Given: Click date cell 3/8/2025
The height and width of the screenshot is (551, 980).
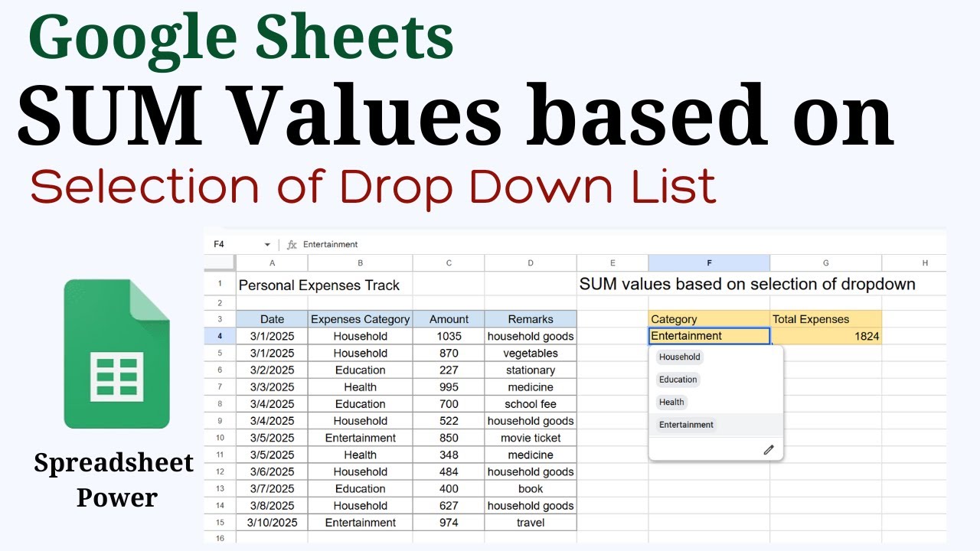Looking at the screenshot, I should pyautogui.click(x=272, y=505).
